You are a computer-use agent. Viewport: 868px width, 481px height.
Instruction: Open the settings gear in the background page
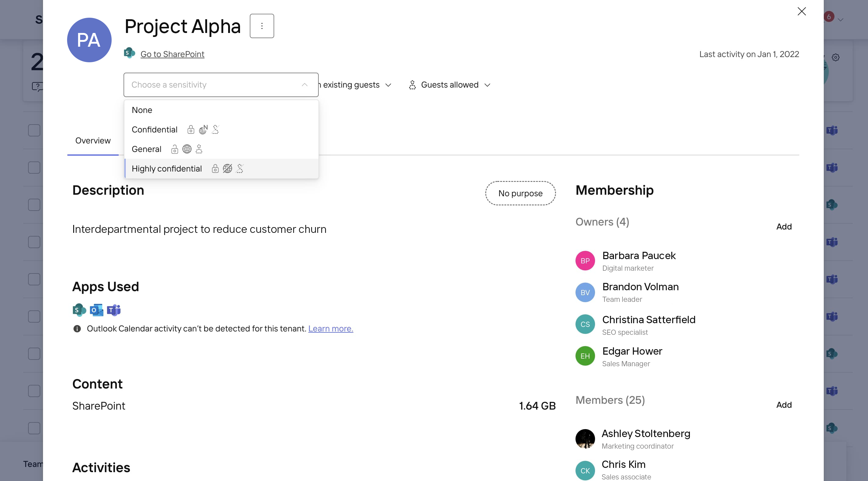[836, 57]
